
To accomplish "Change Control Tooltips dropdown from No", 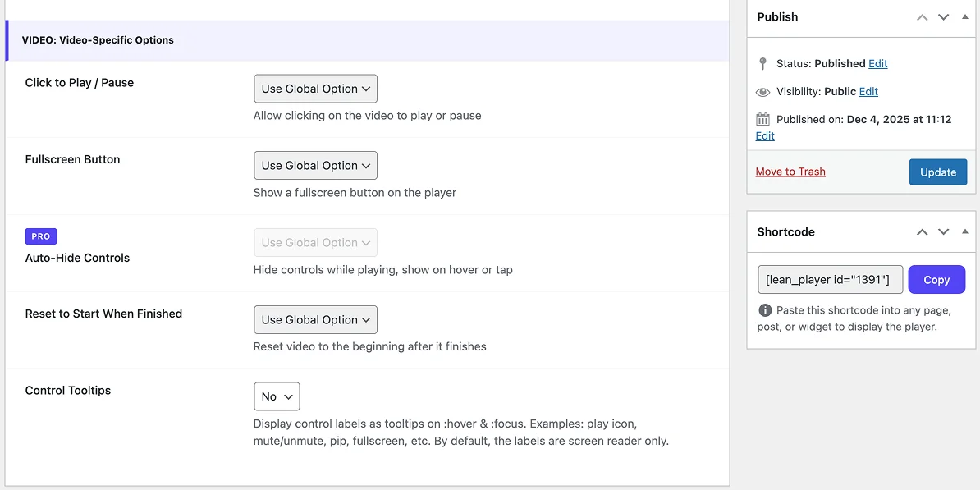I will (277, 396).
